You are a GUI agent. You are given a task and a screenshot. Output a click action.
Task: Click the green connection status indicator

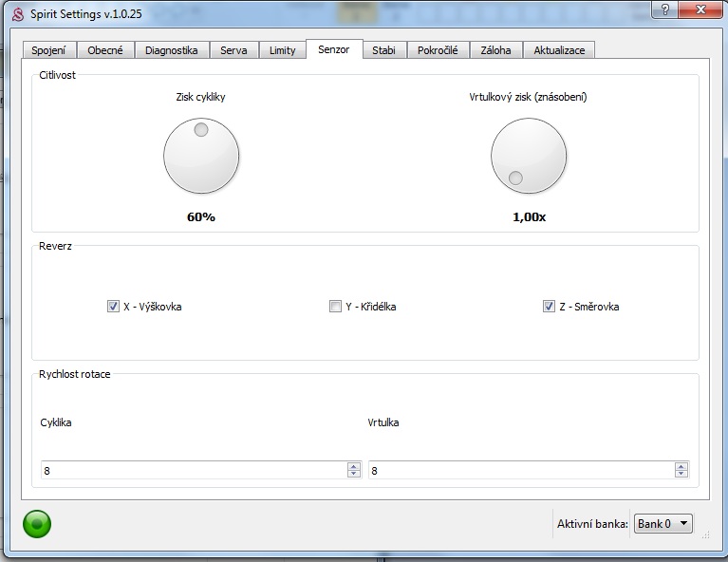(37, 523)
